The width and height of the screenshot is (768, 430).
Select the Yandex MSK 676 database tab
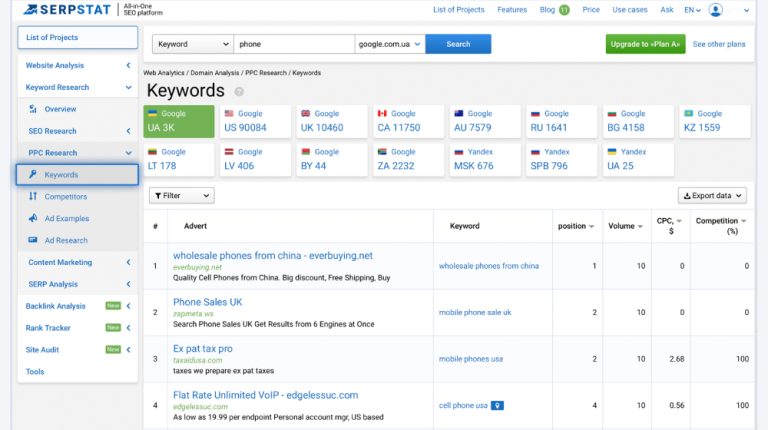(x=485, y=160)
